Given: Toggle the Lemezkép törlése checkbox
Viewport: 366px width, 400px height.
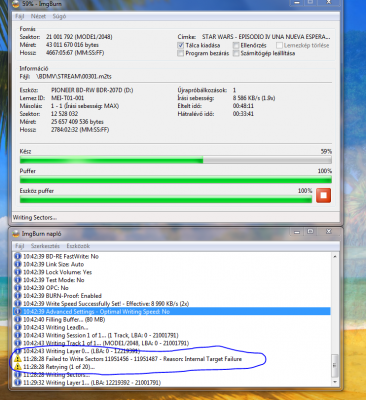Looking at the screenshot, I should (x=279, y=45).
